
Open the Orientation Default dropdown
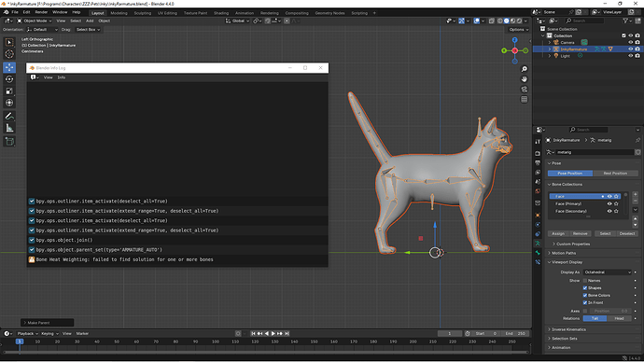(x=42, y=30)
